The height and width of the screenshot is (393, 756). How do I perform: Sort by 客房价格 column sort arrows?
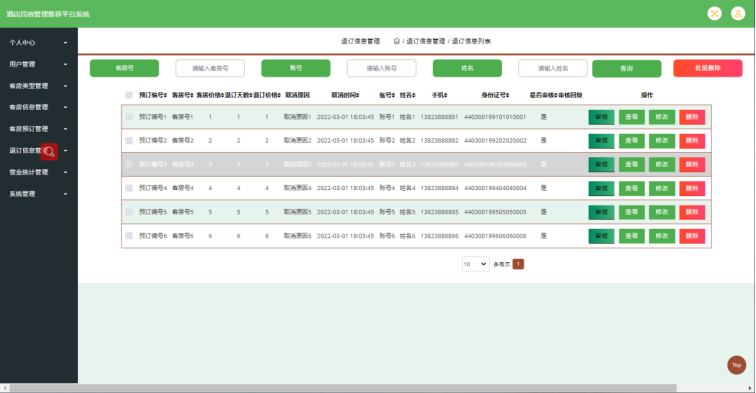click(x=222, y=95)
